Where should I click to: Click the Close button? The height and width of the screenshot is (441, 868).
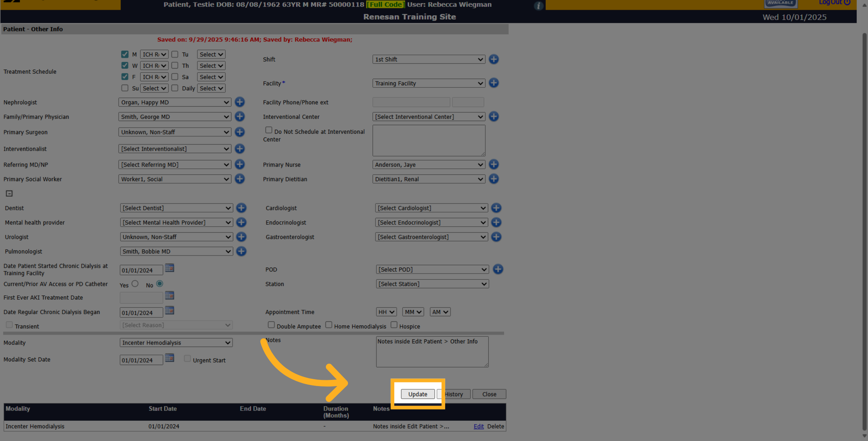point(489,394)
